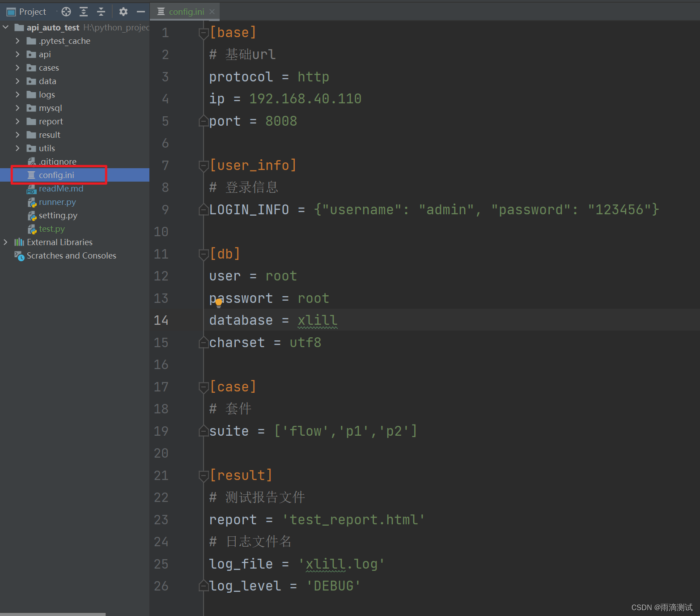Click the passwort key on line 13
Viewport: 700px width, 616px height.
click(241, 298)
